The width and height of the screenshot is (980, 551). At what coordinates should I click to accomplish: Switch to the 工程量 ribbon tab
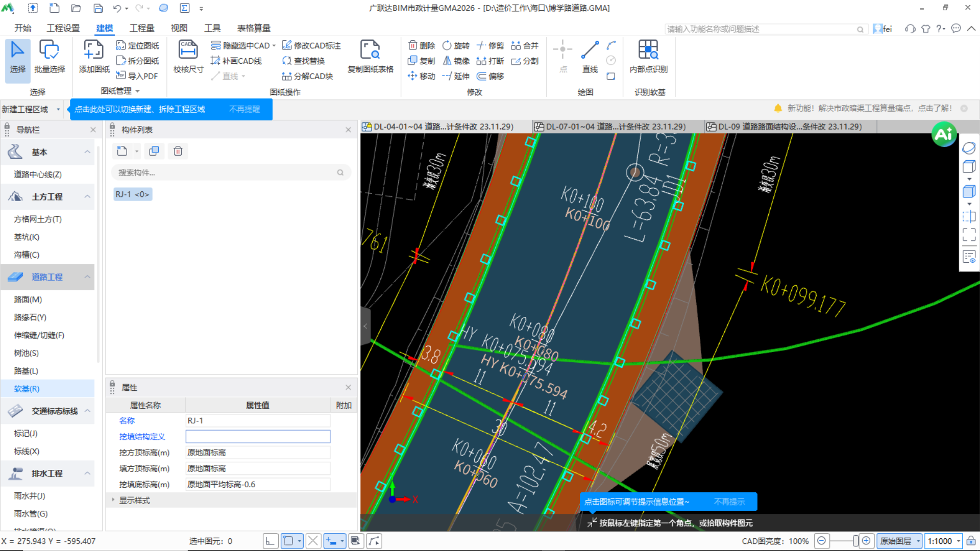[x=141, y=28]
